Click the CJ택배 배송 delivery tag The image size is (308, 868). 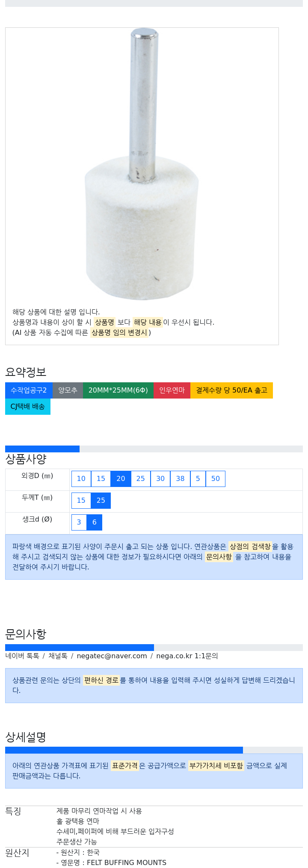pos(28,407)
